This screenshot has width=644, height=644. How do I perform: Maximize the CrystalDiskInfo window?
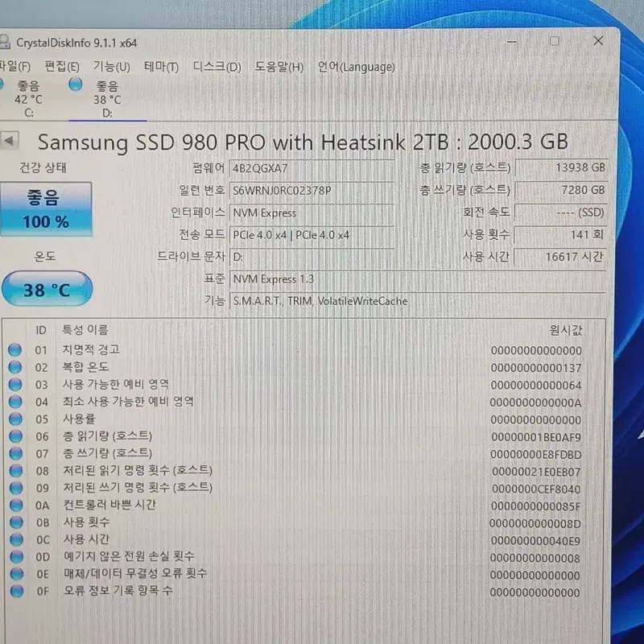555,41
